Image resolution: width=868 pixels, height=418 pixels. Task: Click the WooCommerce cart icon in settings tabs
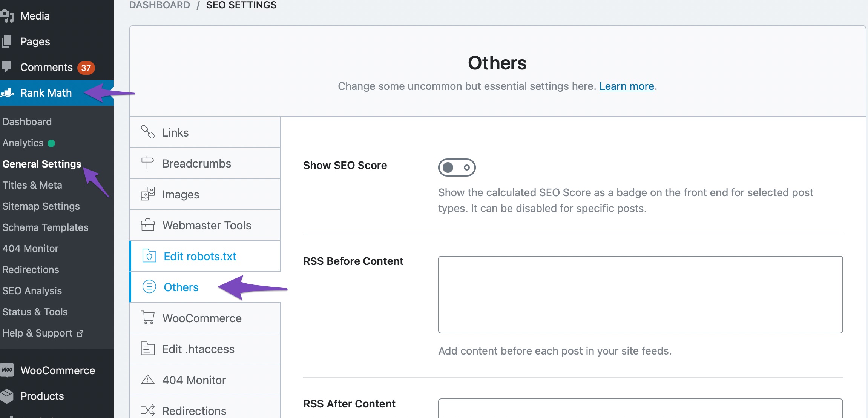tap(147, 318)
